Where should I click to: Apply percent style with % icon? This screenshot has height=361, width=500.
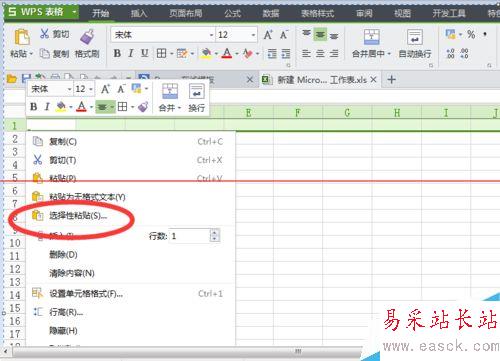coord(471,34)
